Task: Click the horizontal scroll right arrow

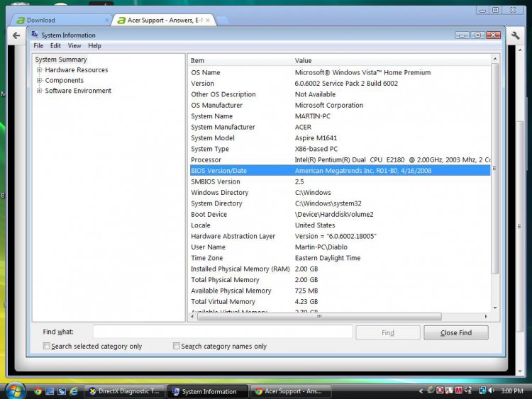Action: 486,316
